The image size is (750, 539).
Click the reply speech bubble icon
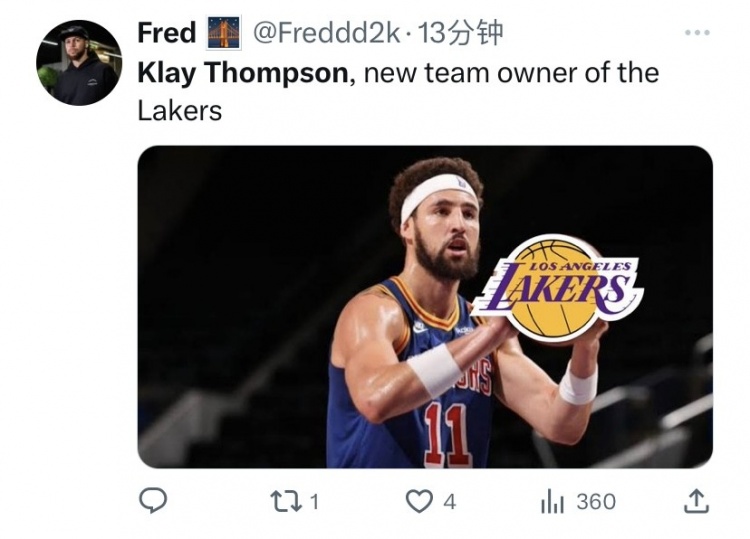tap(152, 501)
